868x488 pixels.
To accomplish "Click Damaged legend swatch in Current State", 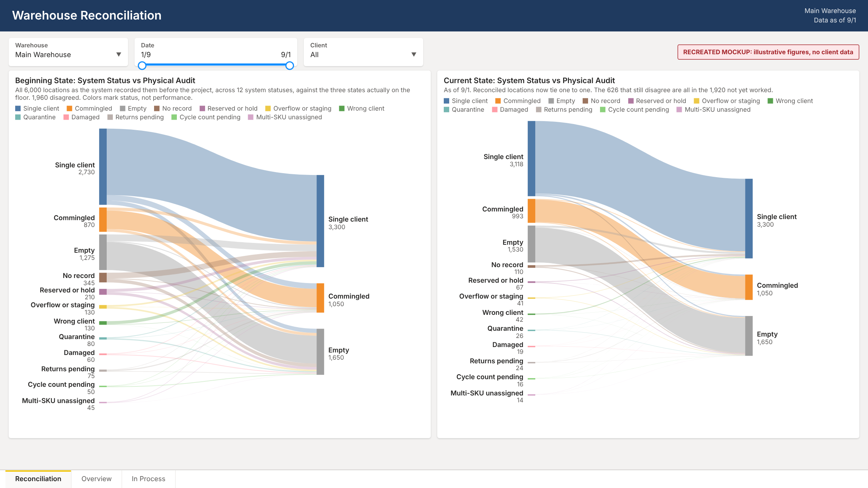I will coord(495,110).
